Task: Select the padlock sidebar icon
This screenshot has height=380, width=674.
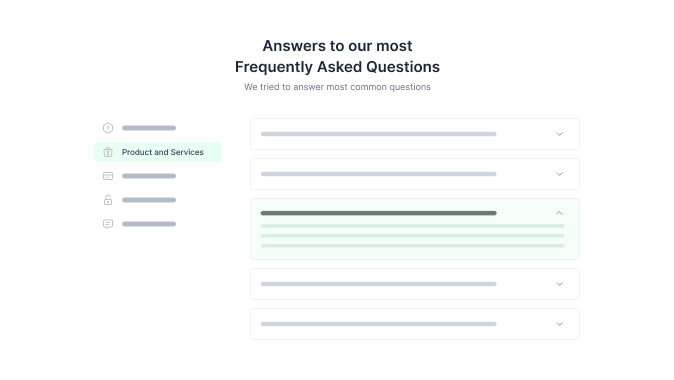Action: 108,200
